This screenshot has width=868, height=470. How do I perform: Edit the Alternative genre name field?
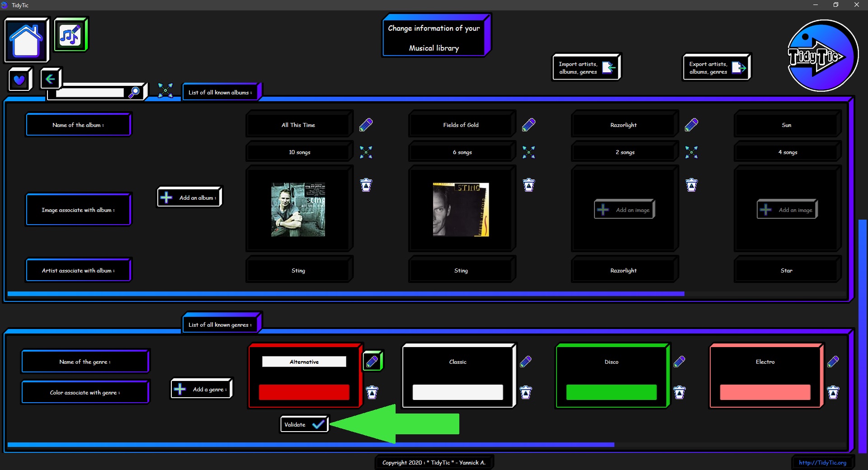(304, 362)
